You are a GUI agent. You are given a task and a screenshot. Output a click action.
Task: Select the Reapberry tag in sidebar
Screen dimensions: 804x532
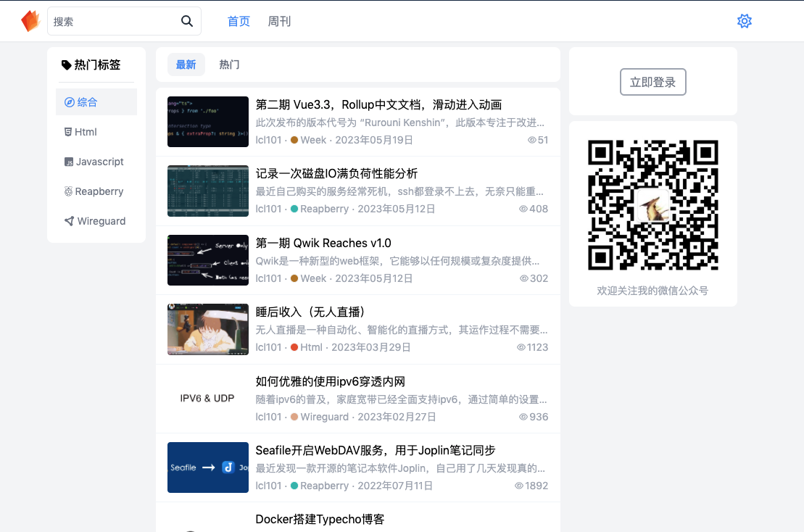[96, 191]
